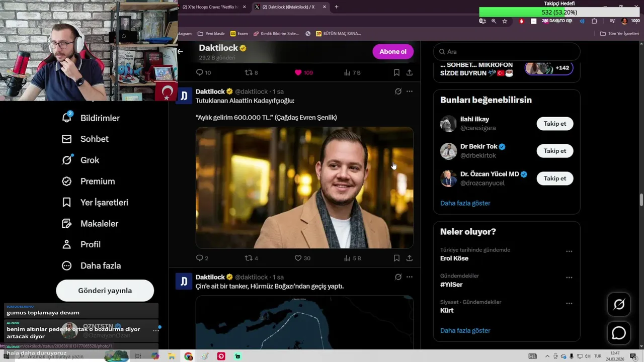Open Dr Bekir Tok profile name
Image resolution: width=644 pixels, height=362 pixels.
(479, 146)
